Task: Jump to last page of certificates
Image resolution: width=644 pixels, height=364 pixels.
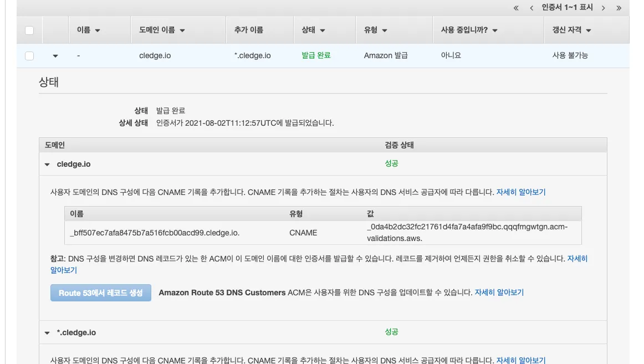Action: tap(619, 8)
